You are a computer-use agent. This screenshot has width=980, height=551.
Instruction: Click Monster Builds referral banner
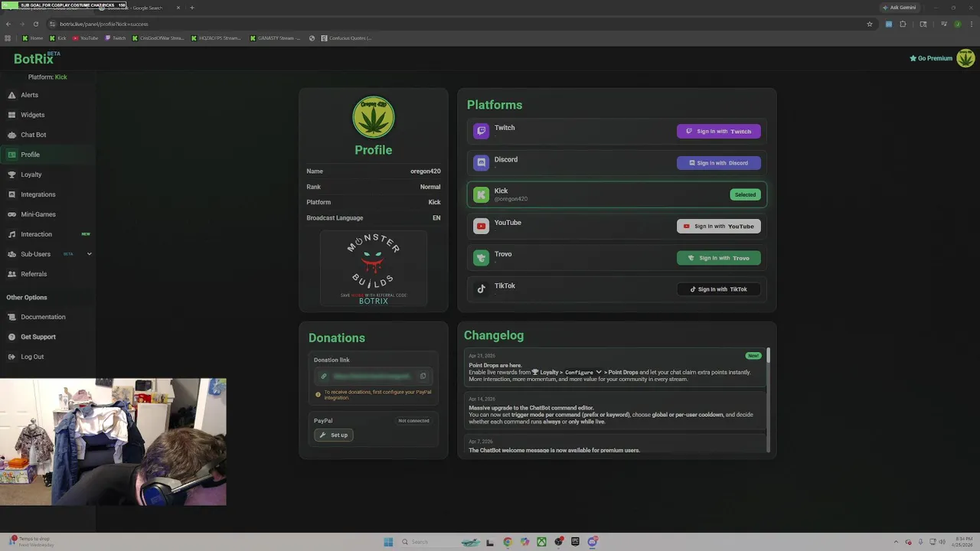tap(374, 268)
